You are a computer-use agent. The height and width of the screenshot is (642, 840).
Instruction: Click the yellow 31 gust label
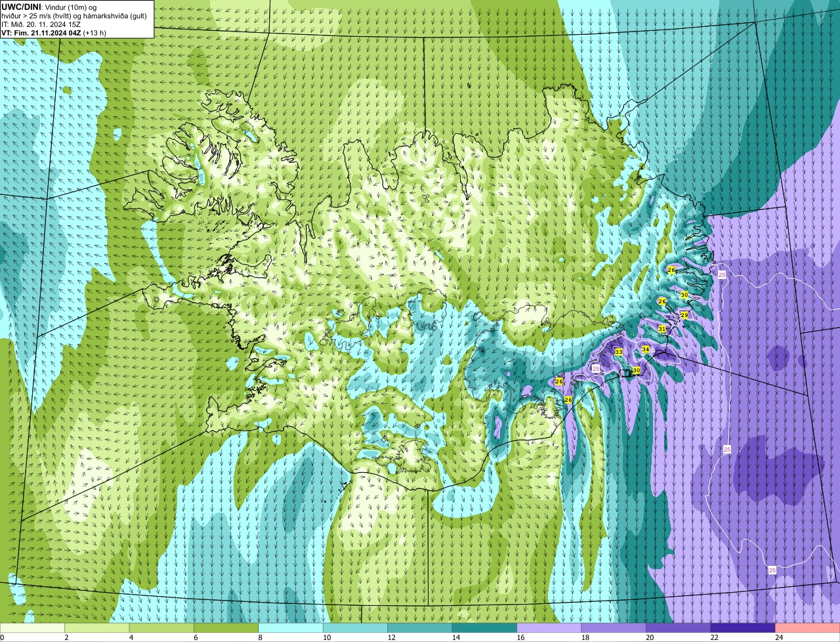pyautogui.click(x=662, y=328)
